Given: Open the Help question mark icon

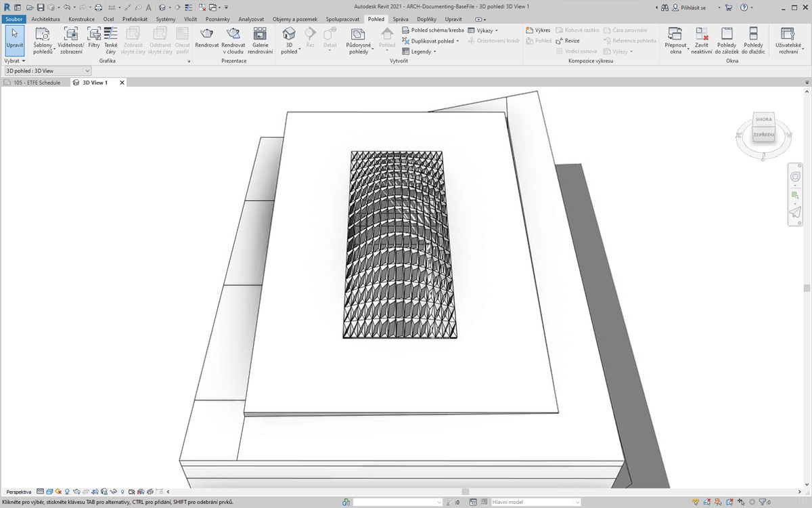Looking at the screenshot, I should pos(744,7).
